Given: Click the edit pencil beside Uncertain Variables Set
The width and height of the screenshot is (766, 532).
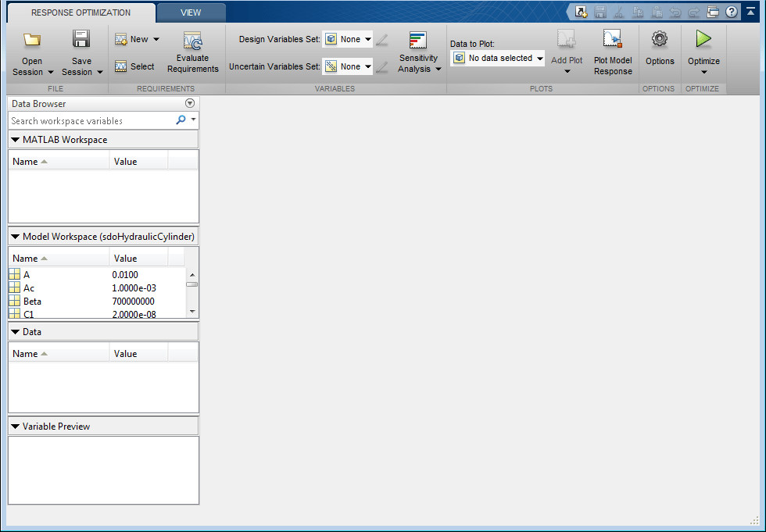Looking at the screenshot, I should click(x=382, y=67).
